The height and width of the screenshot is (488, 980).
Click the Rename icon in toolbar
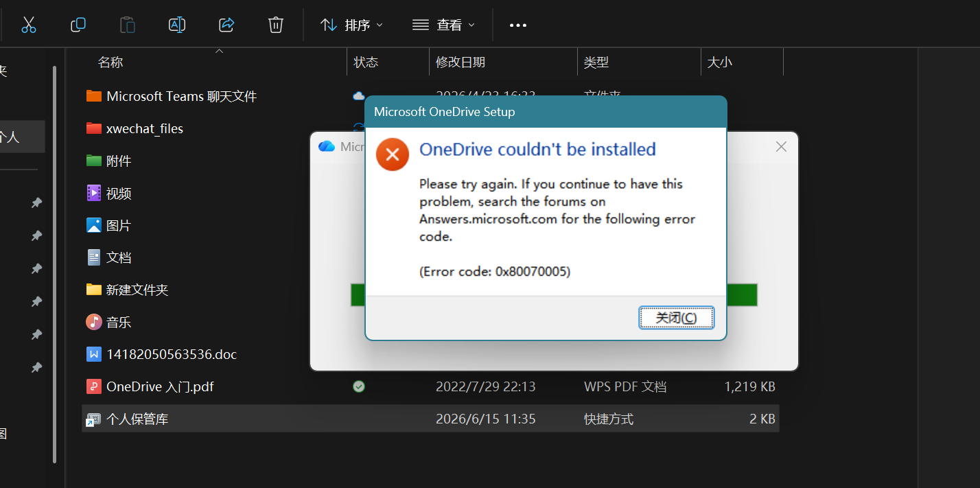pos(177,25)
